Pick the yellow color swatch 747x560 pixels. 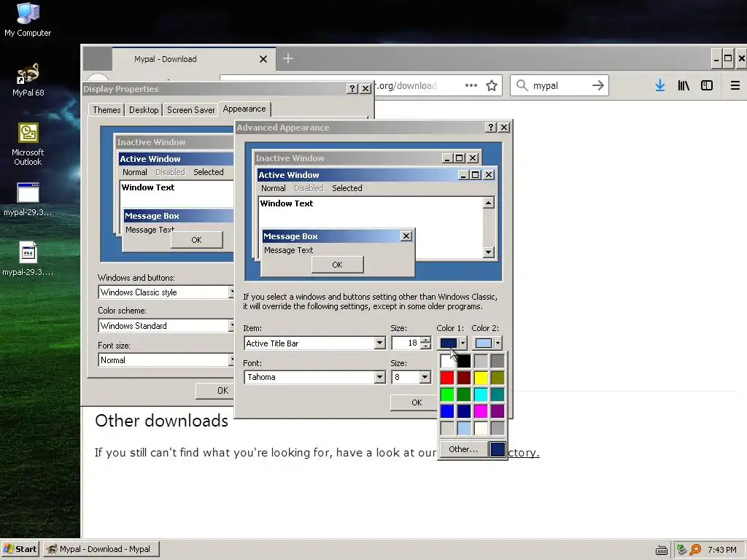[x=481, y=378]
